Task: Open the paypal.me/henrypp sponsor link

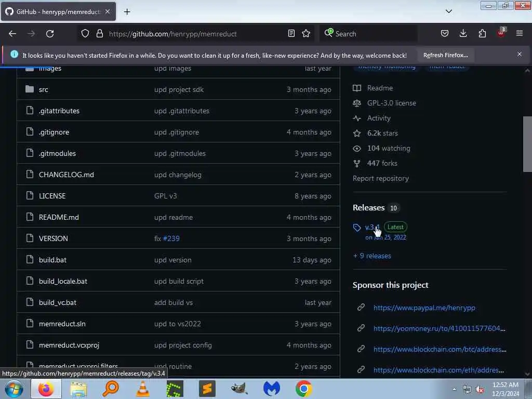Action: 424,308
